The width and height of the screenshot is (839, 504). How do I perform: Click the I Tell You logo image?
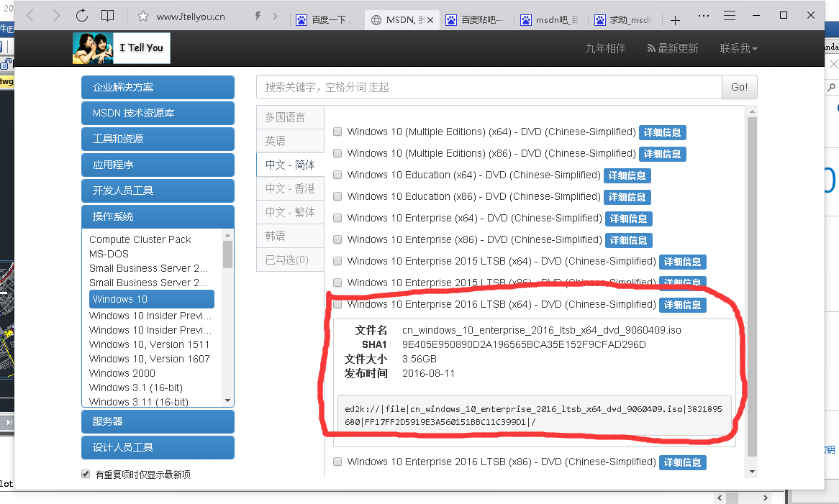click(122, 48)
